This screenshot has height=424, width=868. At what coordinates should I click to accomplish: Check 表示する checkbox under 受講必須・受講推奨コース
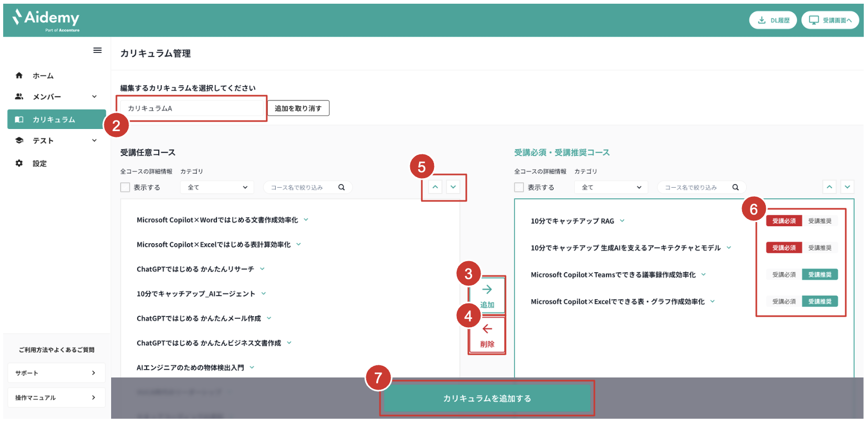click(x=519, y=187)
